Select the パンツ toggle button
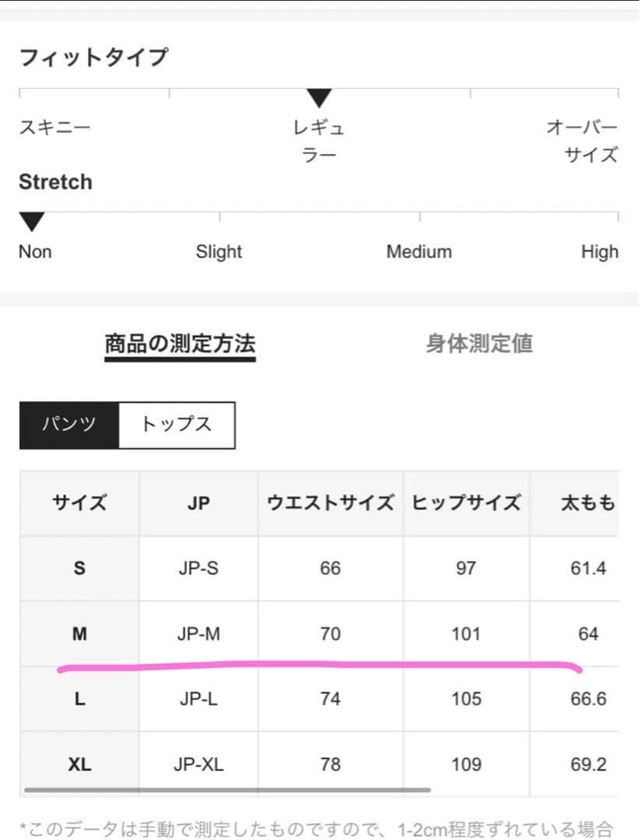This screenshot has height=840, width=640. [x=69, y=425]
